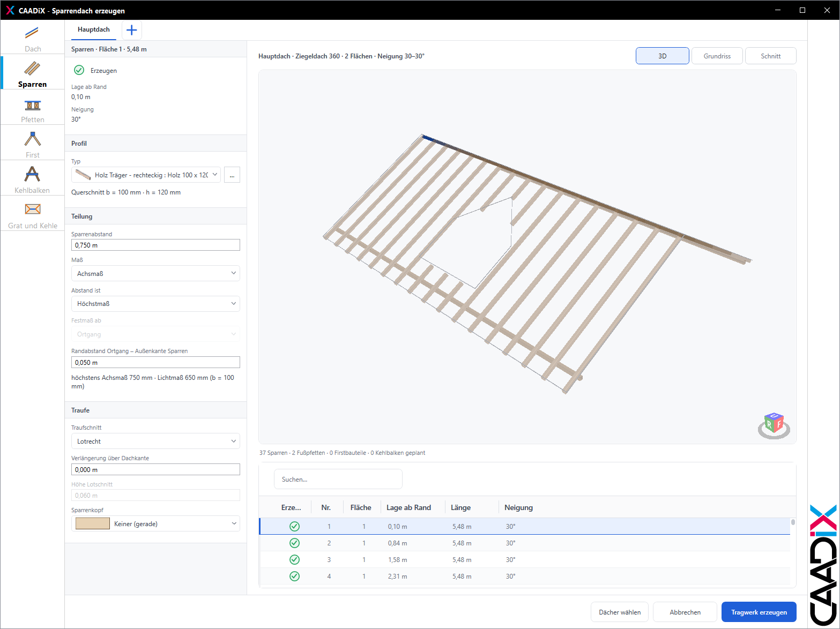Click the Neigung column header
This screenshot has height=629, width=840.
(x=518, y=507)
